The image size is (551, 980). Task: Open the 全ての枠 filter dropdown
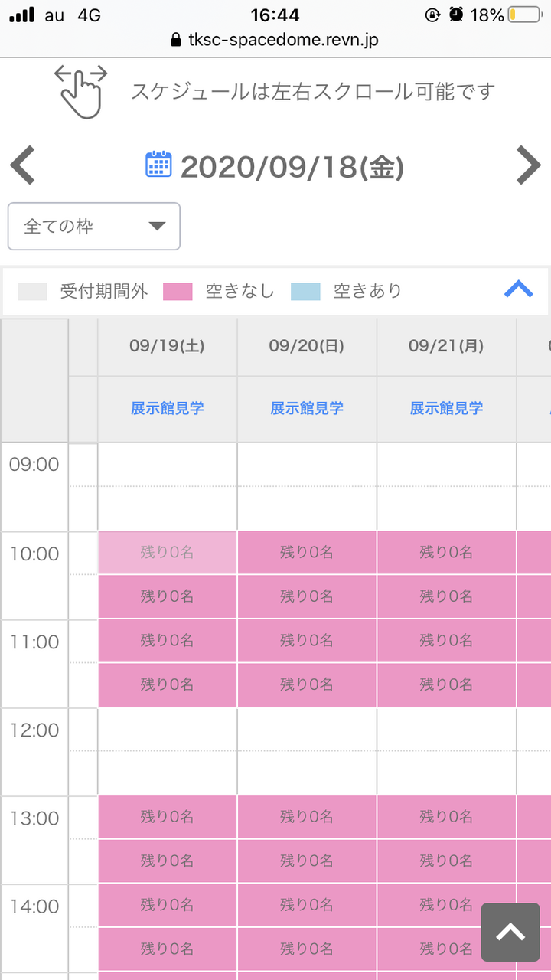[94, 227]
